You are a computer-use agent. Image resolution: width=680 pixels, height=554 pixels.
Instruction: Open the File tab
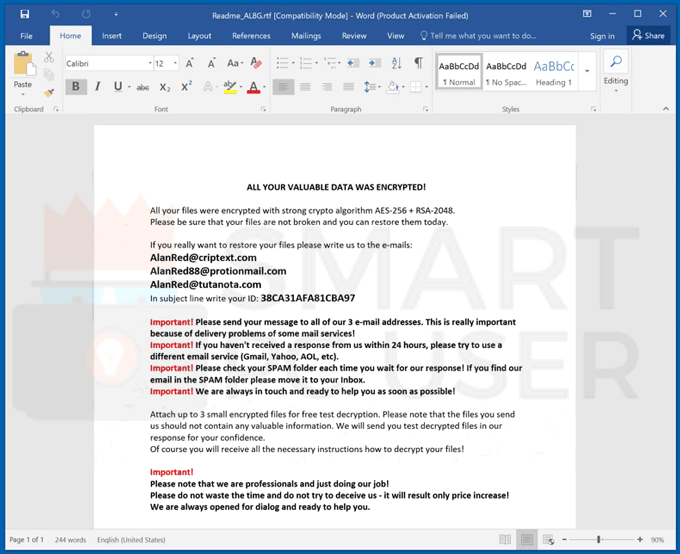pyautogui.click(x=26, y=36)
